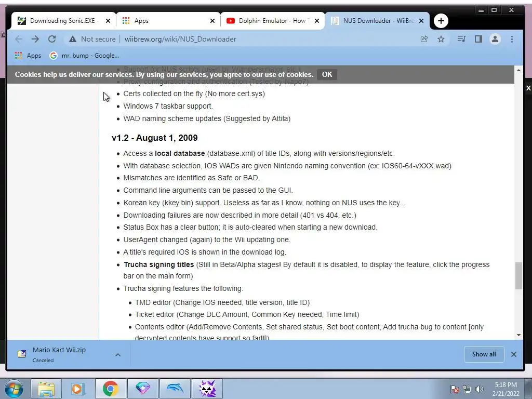Click the Action Center flag tray icon
The width and height of the screenshot is (532, 399).
[x=455, y=389]
